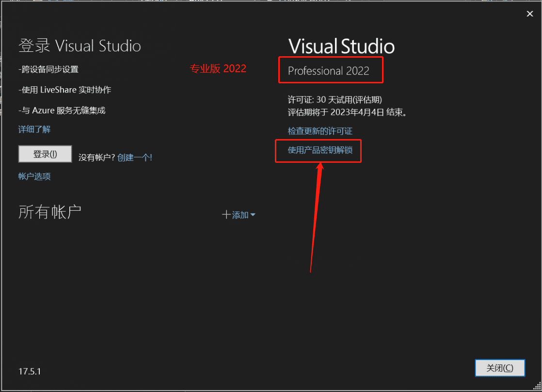
Task: Close the dialog with 关闭(C)
Action: [500, 368]
